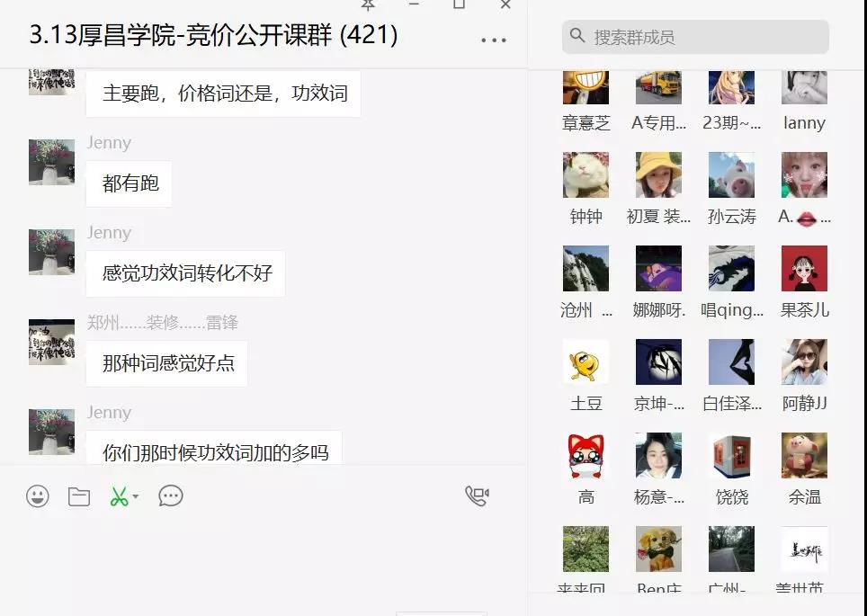Select member 土豆 with smiley avatar

[585, 362]
